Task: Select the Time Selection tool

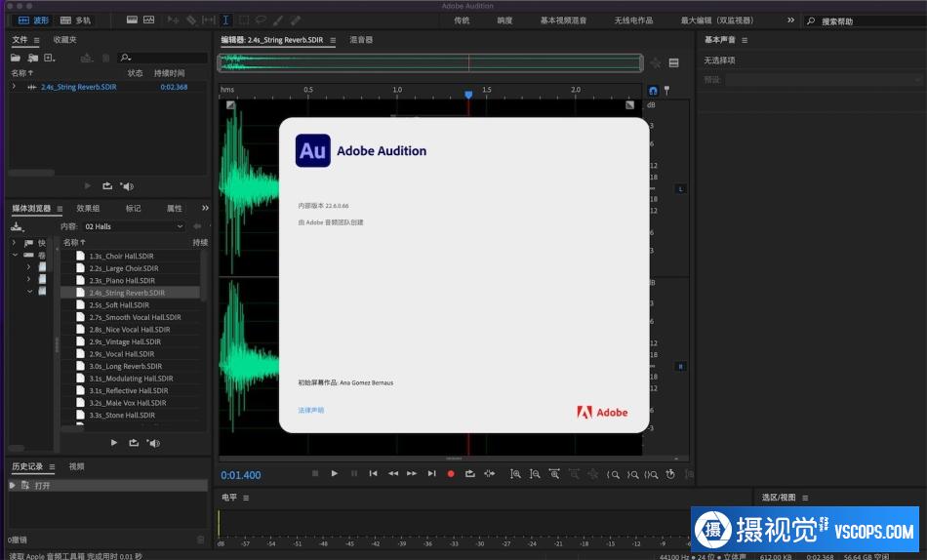Action: [225, 20]
